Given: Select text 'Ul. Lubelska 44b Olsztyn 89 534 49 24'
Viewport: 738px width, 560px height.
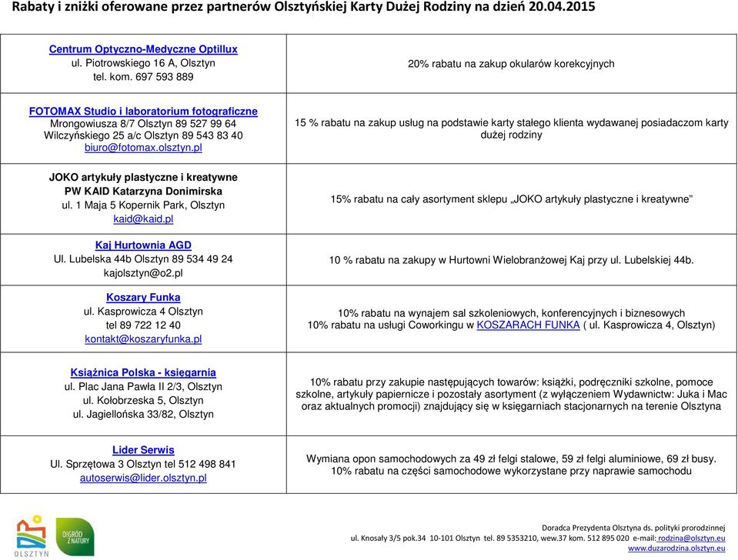Looking at the screenshot, I should (x=143, y=259).
